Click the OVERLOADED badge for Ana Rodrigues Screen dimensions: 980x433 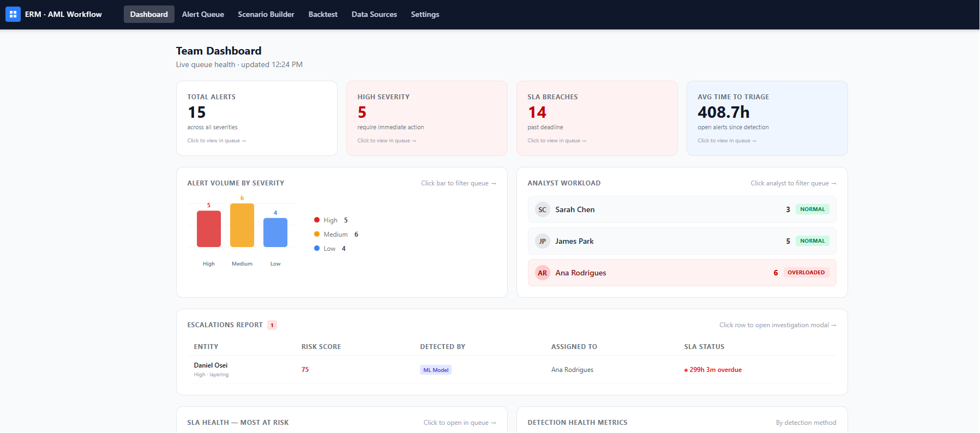click(x=806, y=273)
